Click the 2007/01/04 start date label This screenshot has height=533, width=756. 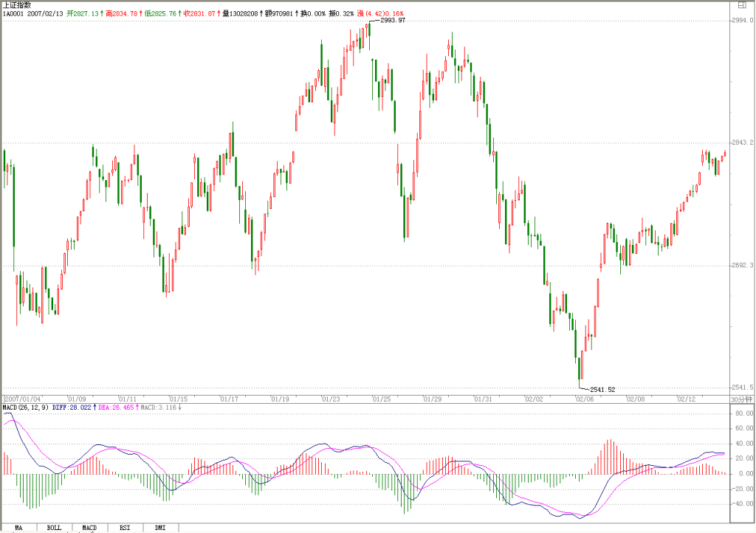pyautogui.click(x=23, y=399)
